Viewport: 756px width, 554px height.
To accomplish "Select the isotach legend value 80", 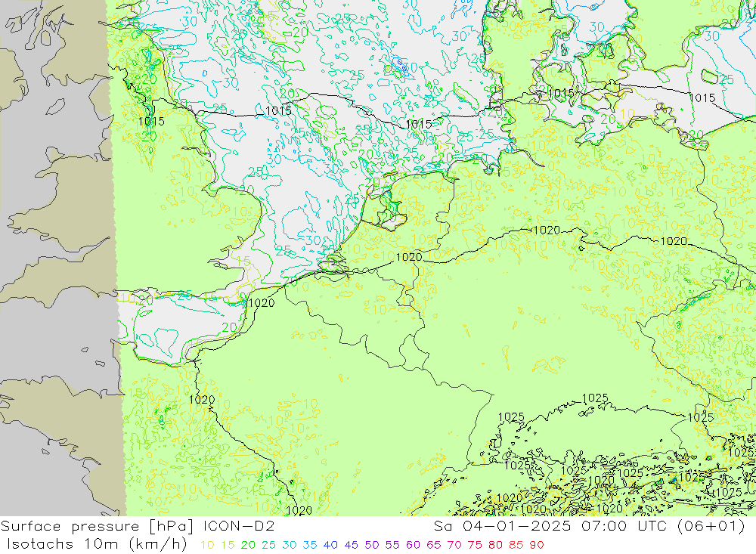I will pyautogui.click(x=495, y=546).
